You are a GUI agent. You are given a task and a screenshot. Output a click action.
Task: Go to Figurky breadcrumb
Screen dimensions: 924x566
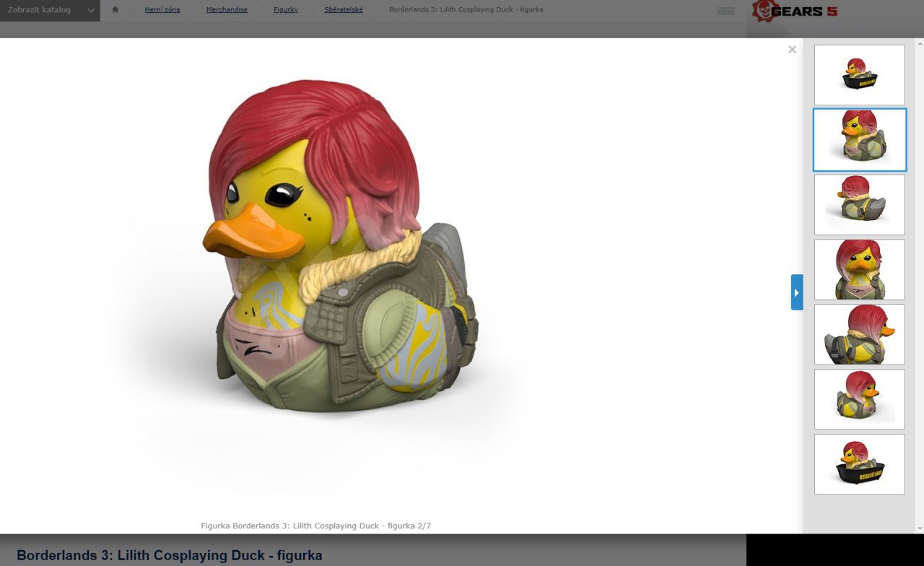tap(286, 10)
